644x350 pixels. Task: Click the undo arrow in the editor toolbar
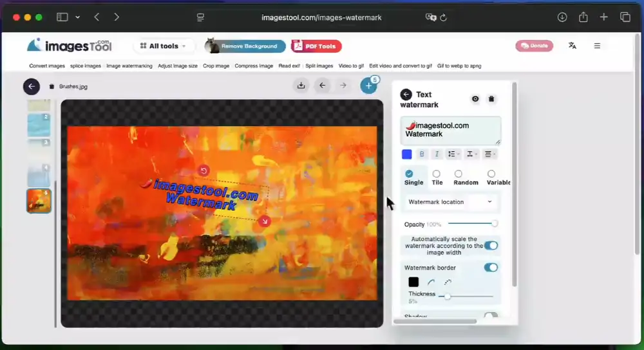[323, 86]
